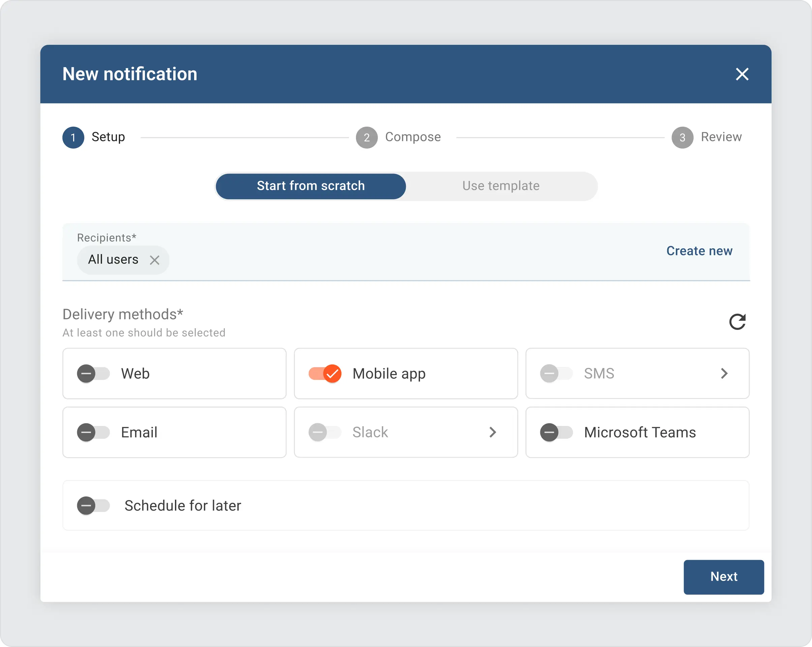The width and height of the screenshot is (812, 647).
Task: Disable the Mobile app delivery method
Action: tap(325, 374)
